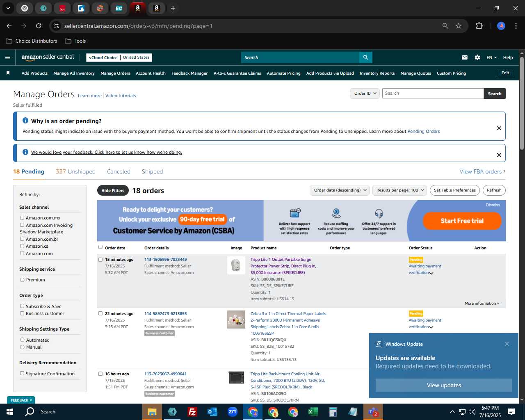Switch to the 337 Unshipped tab
Image resolution: width=525 pixels, height=420 pixels.
(75, 171)
